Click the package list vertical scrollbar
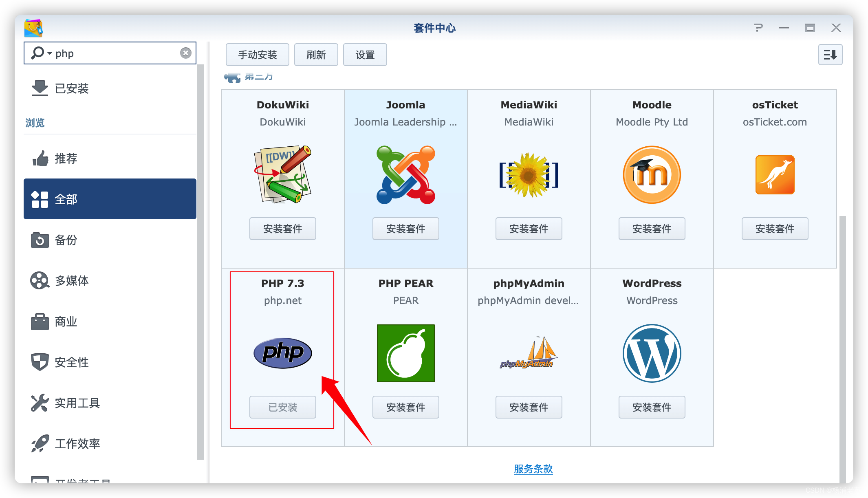Image resolution: width=868 pixels, height=498 pixels. [843, 349]
